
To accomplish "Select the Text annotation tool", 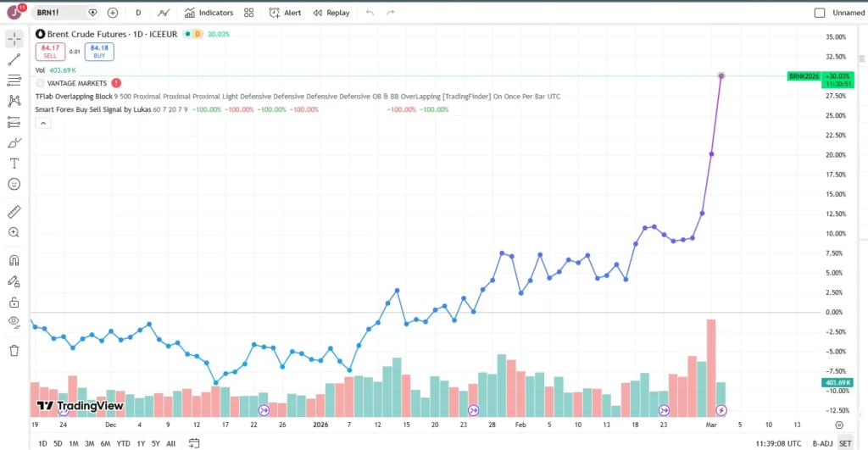I will (x=14, y=164).
